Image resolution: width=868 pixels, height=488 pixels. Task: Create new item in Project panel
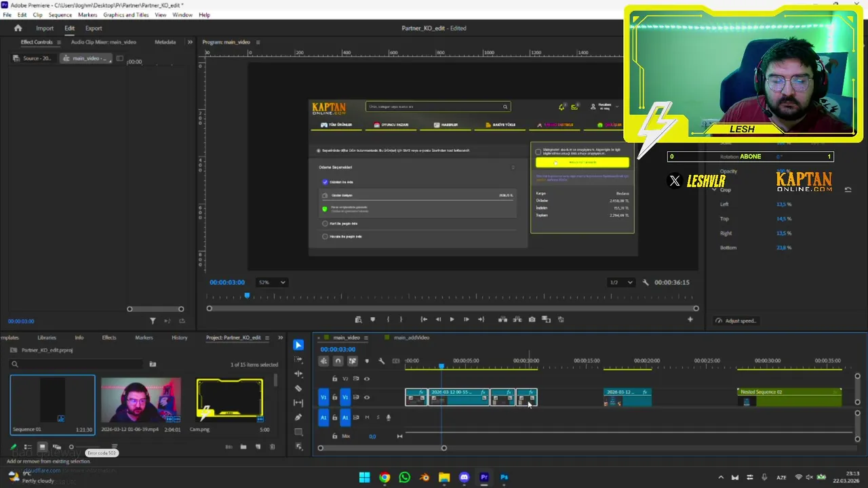click(258, 447)
